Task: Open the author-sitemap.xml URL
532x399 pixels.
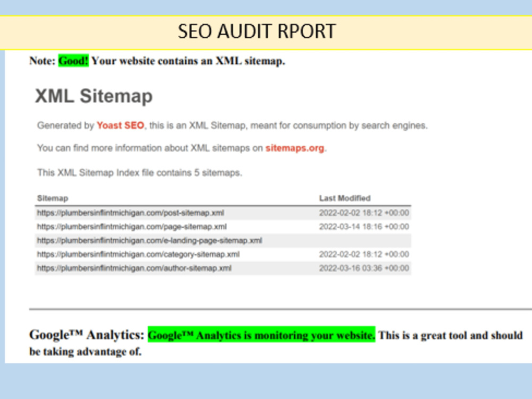Action: [134, 268]
